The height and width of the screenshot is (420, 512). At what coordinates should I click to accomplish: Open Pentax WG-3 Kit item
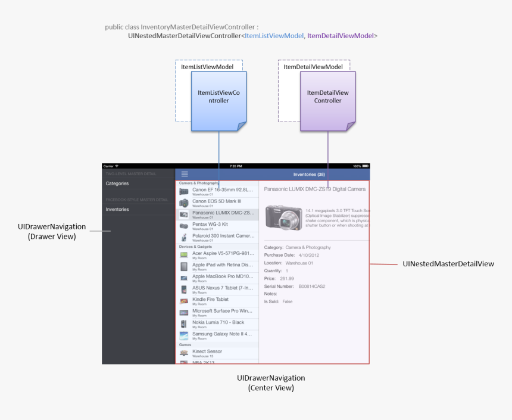pyautogui.click(x=217, y=226)
